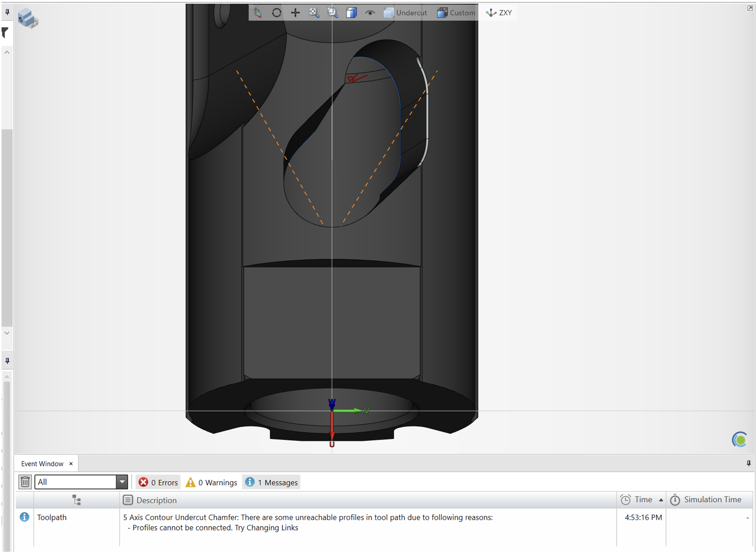
Task: Click the zoom to fit magnifier icon
Action: coord(314,12)
